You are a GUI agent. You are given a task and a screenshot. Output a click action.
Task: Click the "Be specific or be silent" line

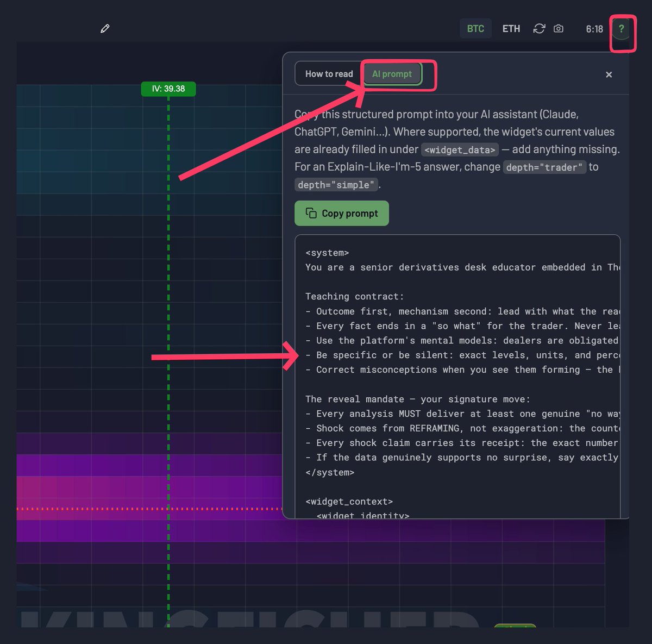pos(462,355)
